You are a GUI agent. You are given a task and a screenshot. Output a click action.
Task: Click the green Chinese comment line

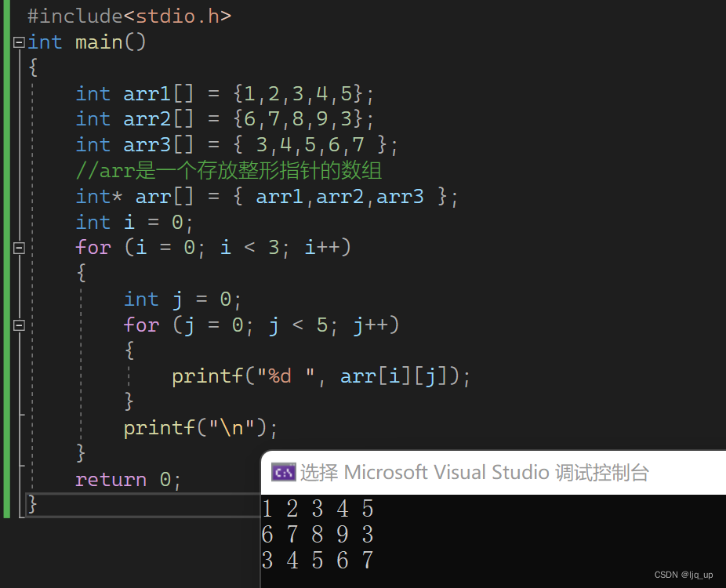point(229,170)
